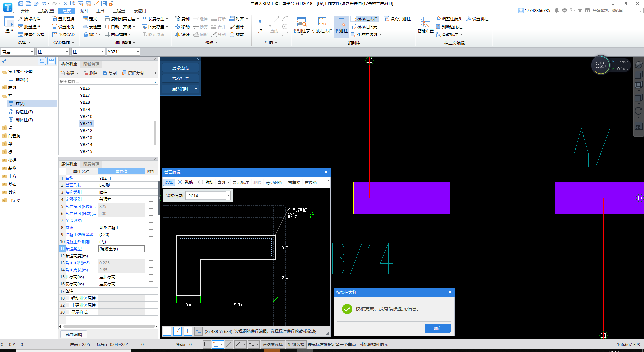Screen dimensions: 644x352
Task: Click the 截面编辑 button at bottom
Action: click(x=74, y=334)
